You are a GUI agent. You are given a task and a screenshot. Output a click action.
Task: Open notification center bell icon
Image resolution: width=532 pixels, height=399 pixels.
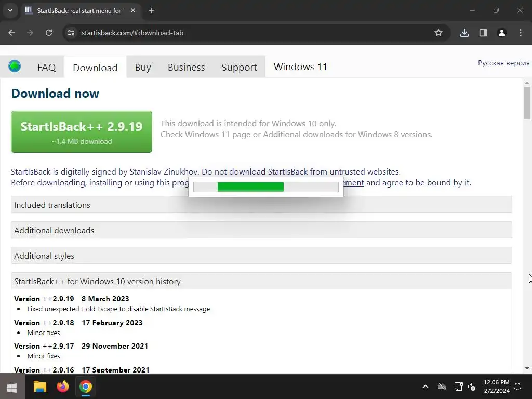point(518,387)
